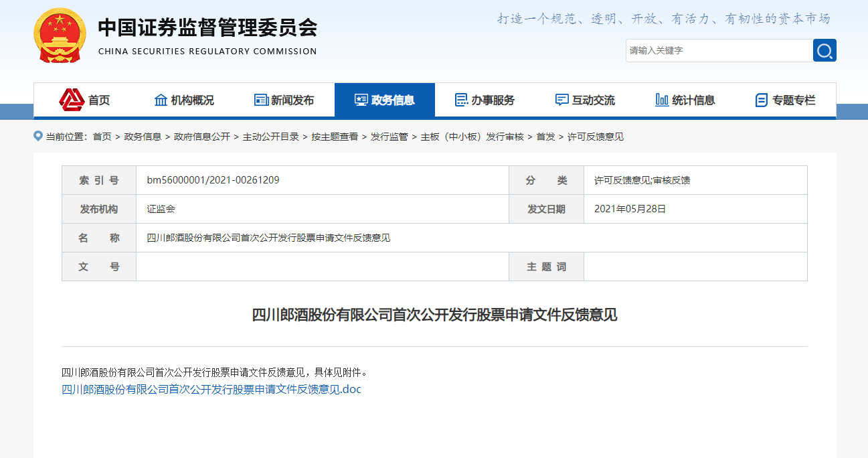Open 主板（中小板）发行审核 breadcrumb link

472,137
